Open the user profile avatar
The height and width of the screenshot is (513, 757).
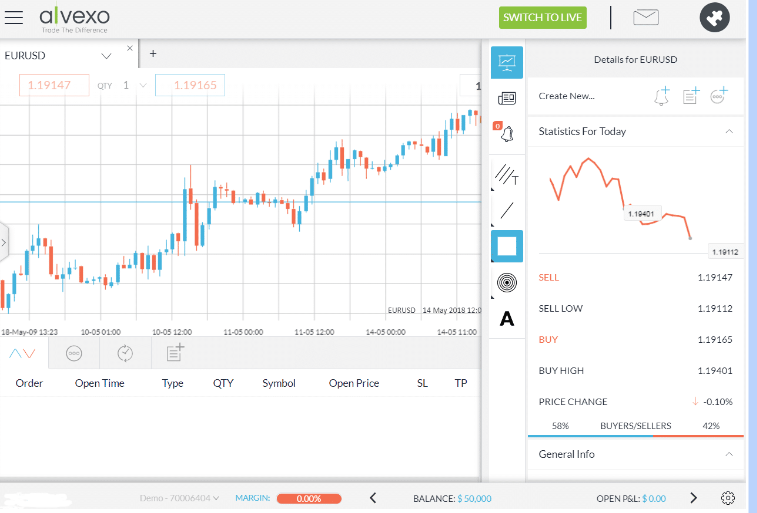click(x=715, y=17)
